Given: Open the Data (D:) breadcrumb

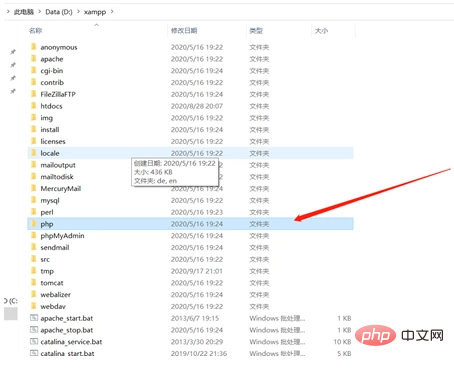Looking at the screenshot, I should click(59, 12).
